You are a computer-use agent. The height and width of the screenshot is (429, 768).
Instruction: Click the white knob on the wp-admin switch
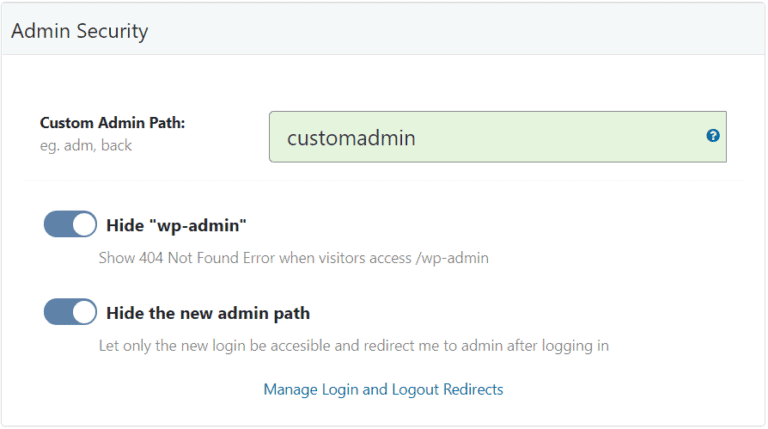[83, 225]
